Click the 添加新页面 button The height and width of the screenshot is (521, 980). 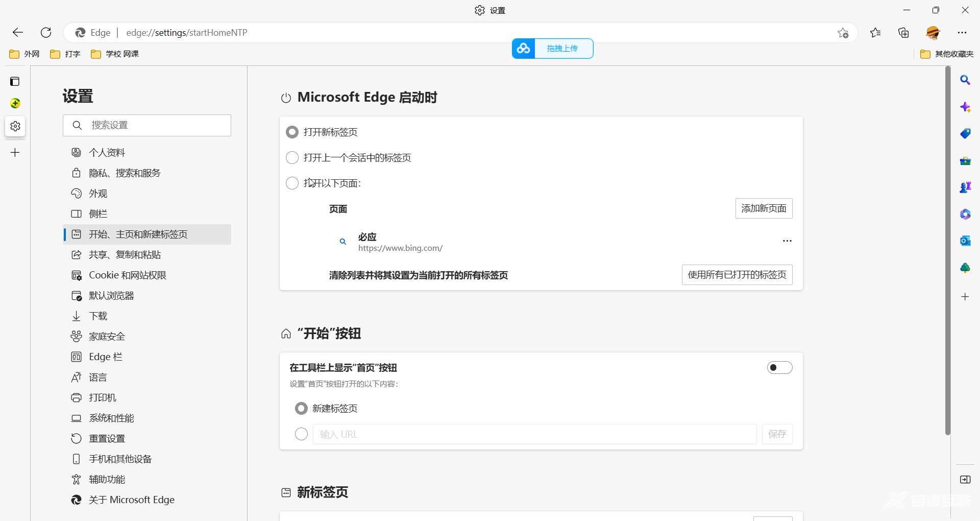tap(764, 208)
